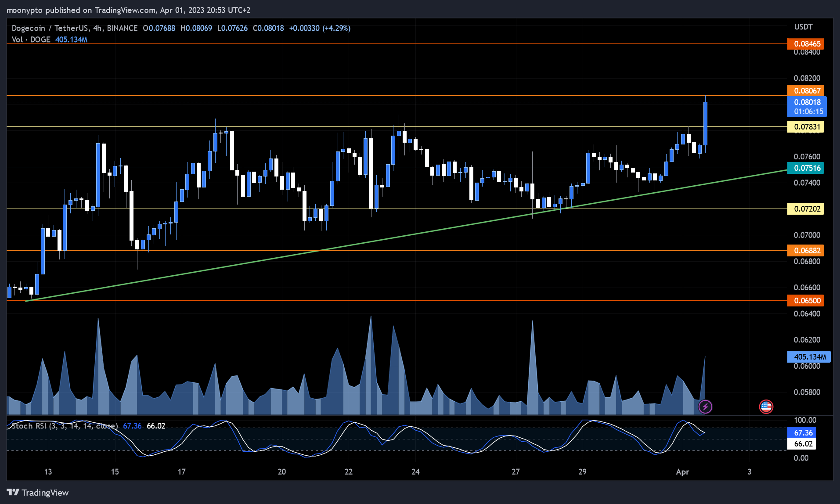Select the 0.08067 orange price label

806,91
